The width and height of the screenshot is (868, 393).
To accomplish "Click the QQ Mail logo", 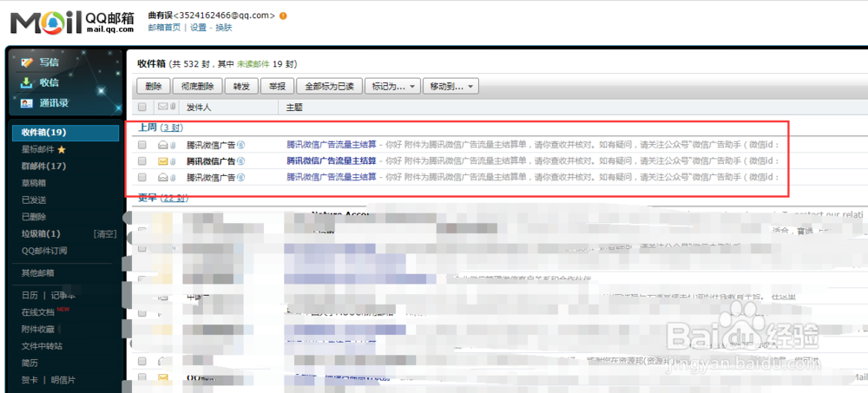I will coord(73,23).
